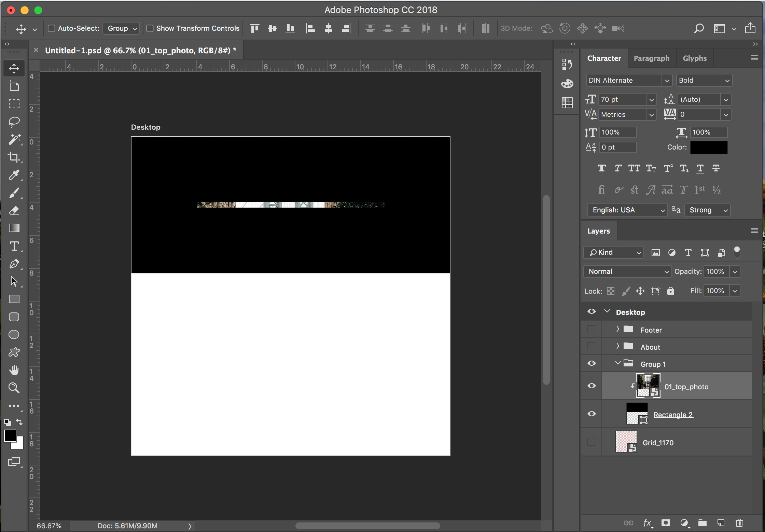
Task: Expand the Footer layer group
Action: coord(618,329)
